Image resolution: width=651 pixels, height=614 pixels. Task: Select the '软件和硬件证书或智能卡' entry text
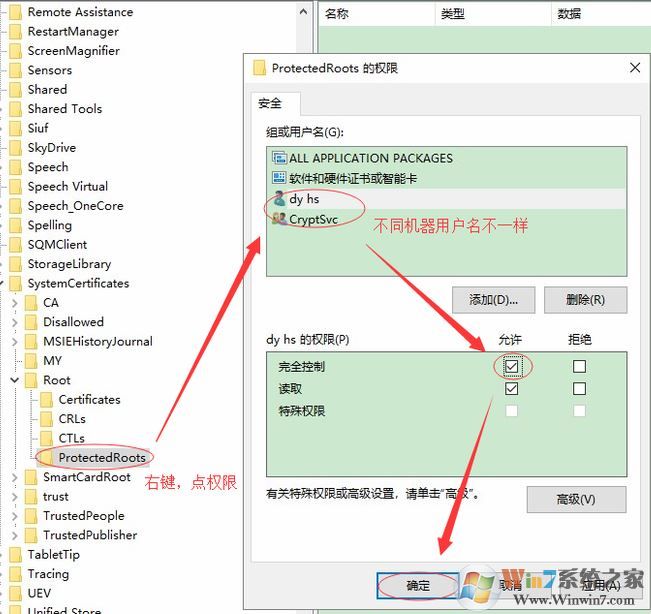353,179
